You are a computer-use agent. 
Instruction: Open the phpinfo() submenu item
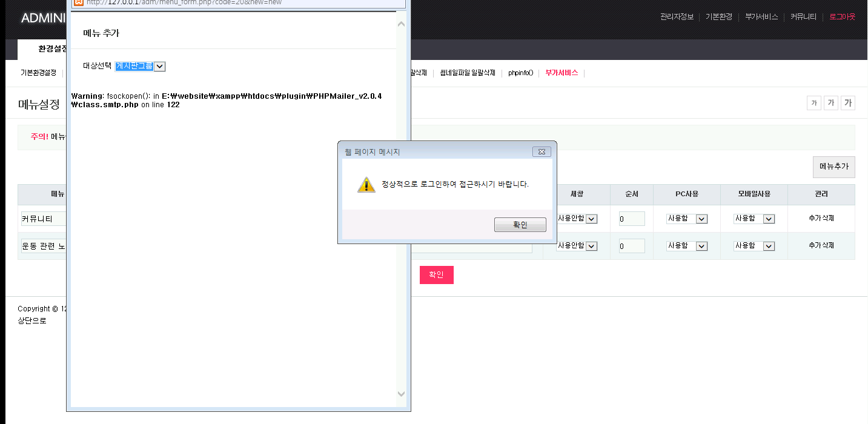520,73
